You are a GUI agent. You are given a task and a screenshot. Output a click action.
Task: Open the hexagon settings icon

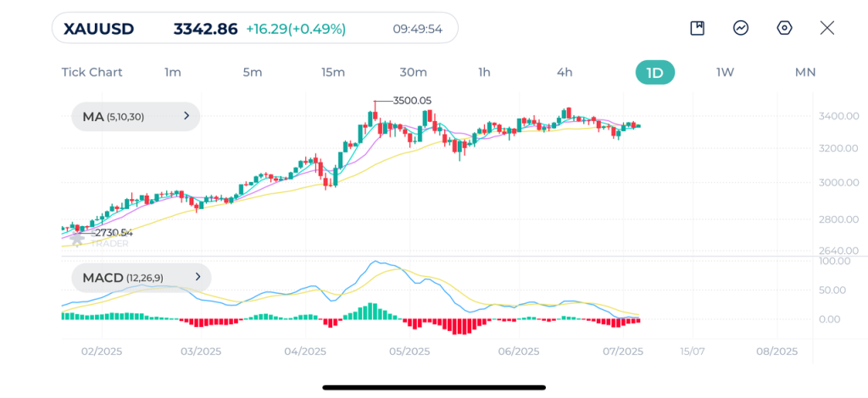coord(785,28)
